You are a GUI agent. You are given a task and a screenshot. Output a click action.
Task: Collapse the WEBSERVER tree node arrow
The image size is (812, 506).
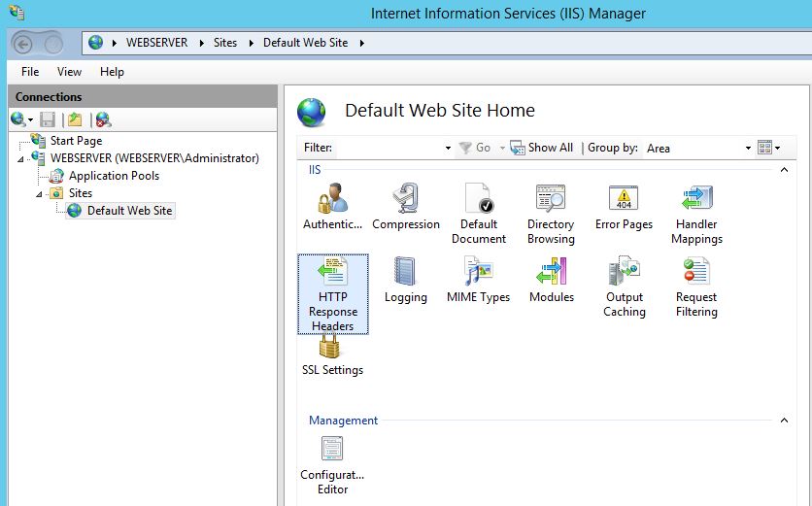click(x=20, y=159)
